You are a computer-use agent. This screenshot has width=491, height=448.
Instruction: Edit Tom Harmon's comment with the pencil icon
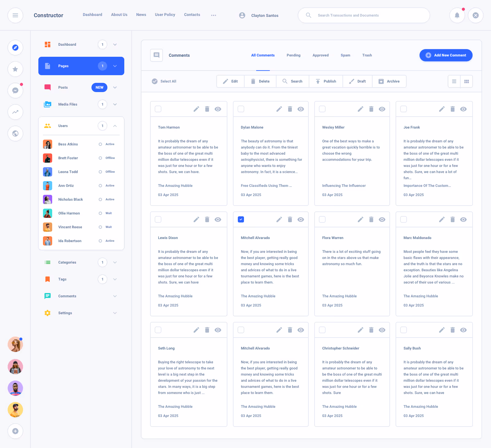(196, 109)
